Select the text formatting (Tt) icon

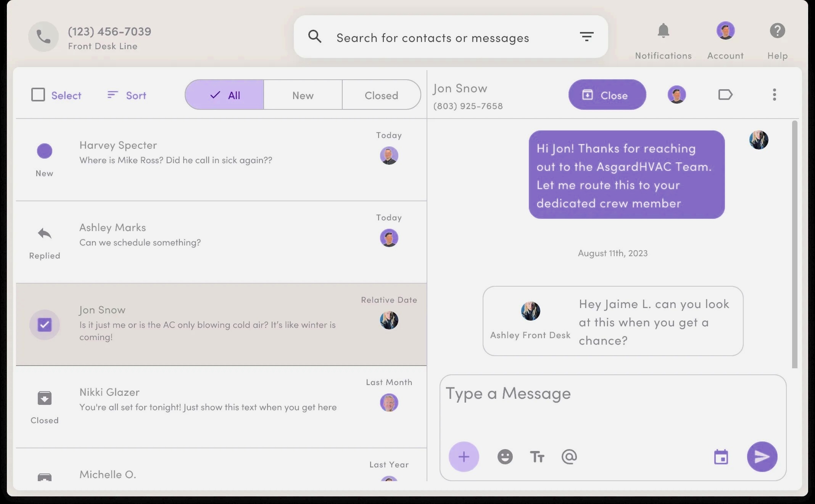click(x=537, y=456)
